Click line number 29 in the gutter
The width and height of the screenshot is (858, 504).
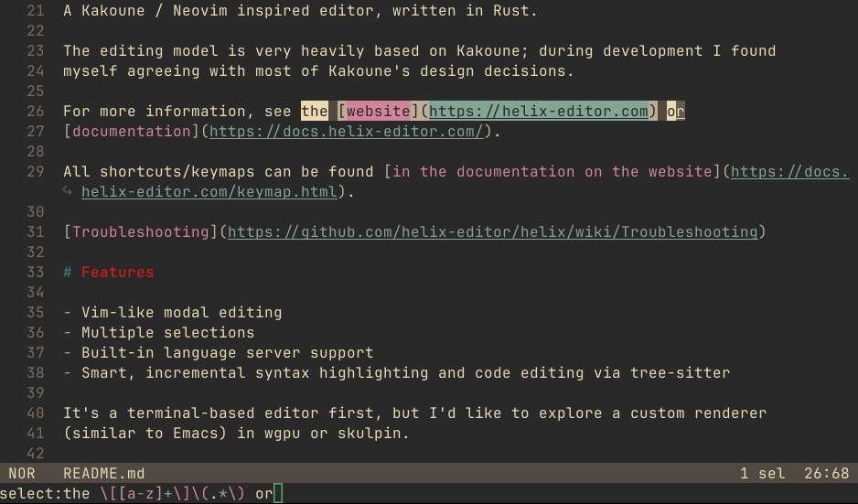pyautogui.click(x=36, y=172)
